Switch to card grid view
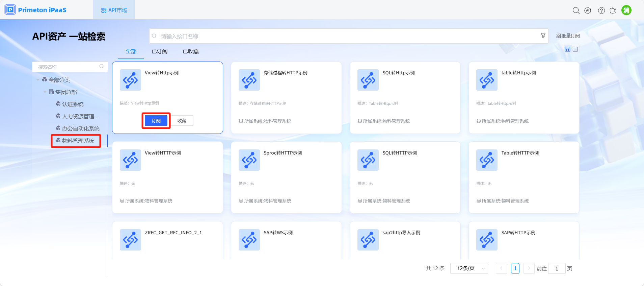The image size is (644, 286). 567,49
